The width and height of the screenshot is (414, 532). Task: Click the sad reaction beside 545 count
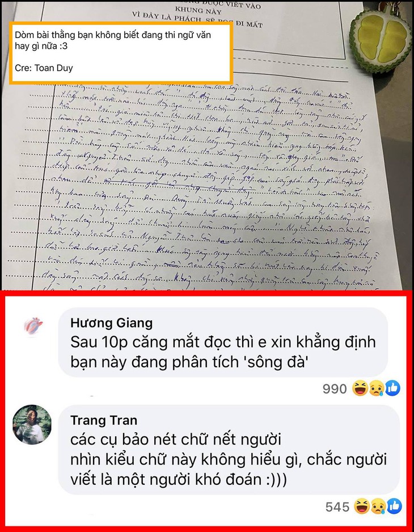(x=378, y=506)
